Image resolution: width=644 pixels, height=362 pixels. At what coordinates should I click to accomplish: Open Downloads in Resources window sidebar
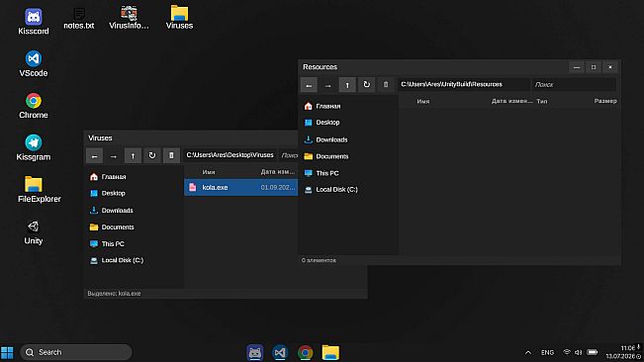[x=325, y=139]
